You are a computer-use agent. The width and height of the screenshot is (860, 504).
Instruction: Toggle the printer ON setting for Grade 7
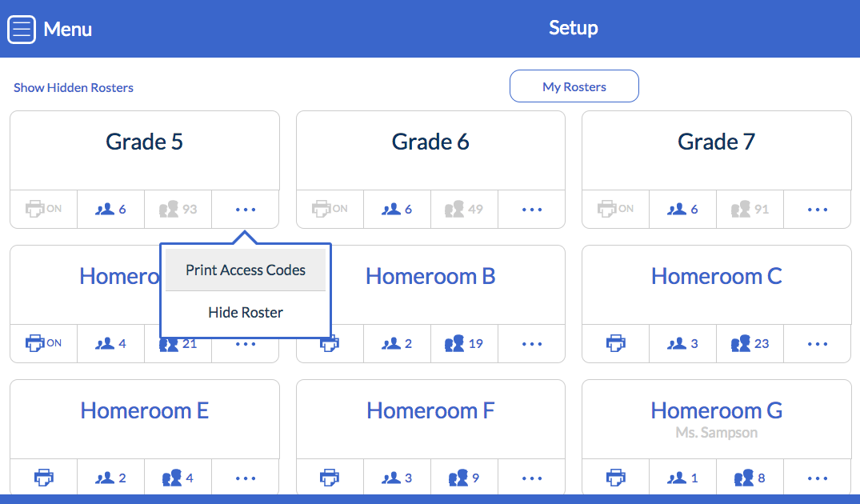(616, 209)
